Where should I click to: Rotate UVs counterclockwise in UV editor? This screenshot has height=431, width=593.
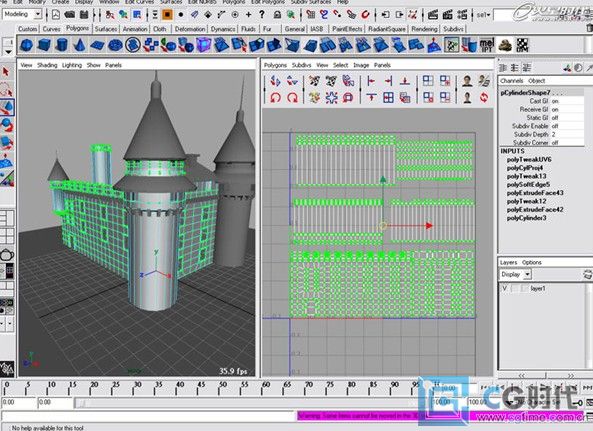[x=275, y=98]
